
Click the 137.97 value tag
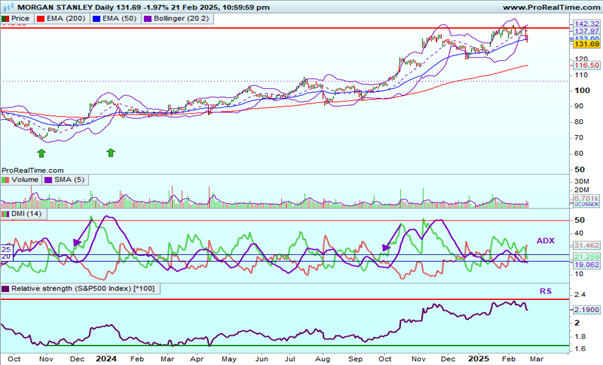(586, 31)
